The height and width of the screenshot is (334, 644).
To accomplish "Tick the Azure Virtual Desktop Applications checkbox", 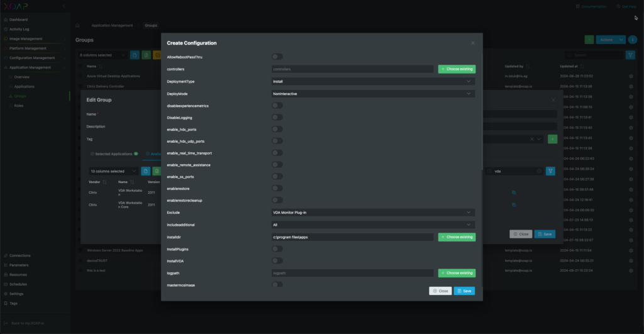I will click(x=80, y=76).
